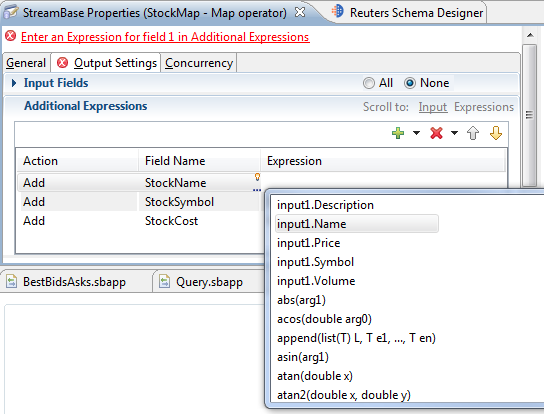This screenshot has width=544, height=414.
Task: Select the None radio button for Input Fields
Action: (410, 83)
